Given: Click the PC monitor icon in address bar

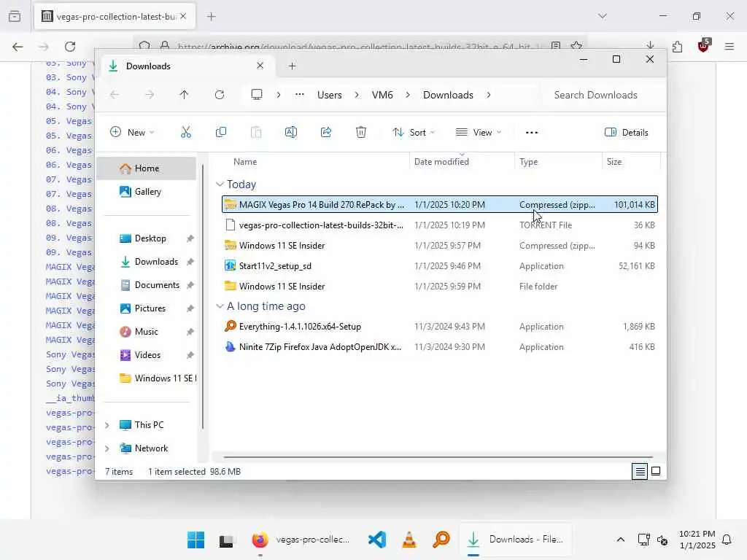Looking at the screenshot, I should [x=257, y=95].
